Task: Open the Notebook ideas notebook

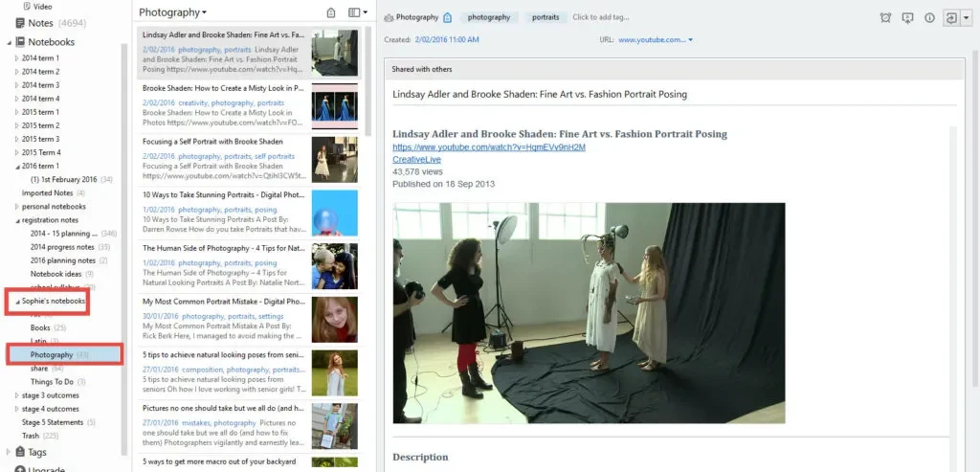Action: point(62,274)
